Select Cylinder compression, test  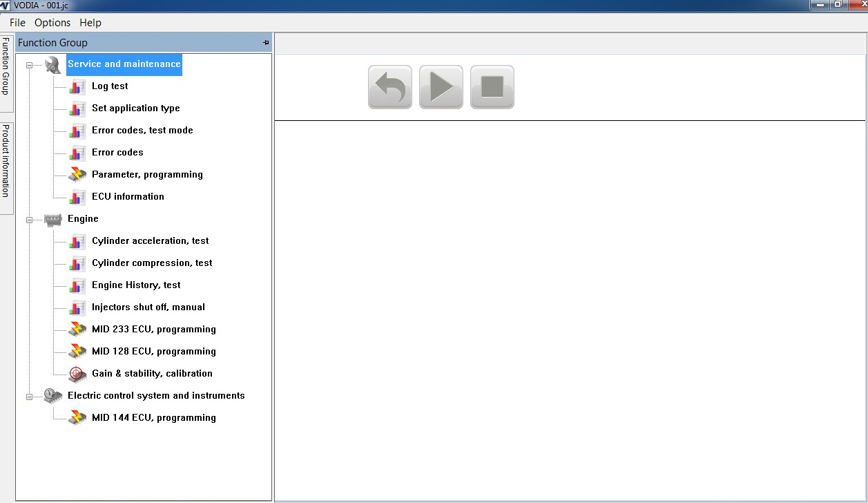(152, 263)
